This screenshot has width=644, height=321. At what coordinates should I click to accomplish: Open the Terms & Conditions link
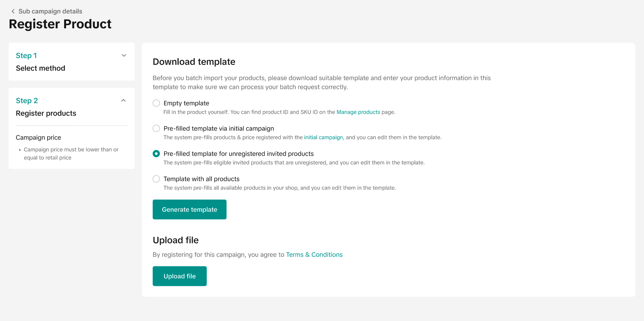click(314, 255)
